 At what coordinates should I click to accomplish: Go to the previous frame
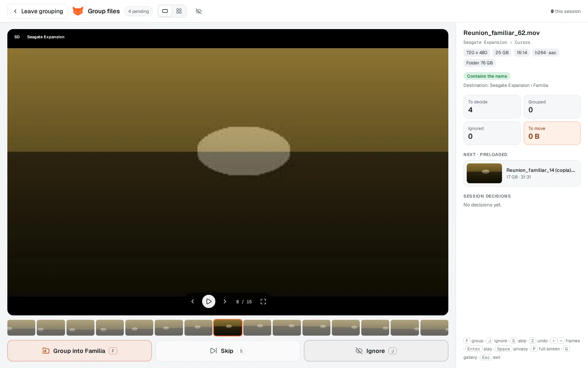[x=193, y=301]
